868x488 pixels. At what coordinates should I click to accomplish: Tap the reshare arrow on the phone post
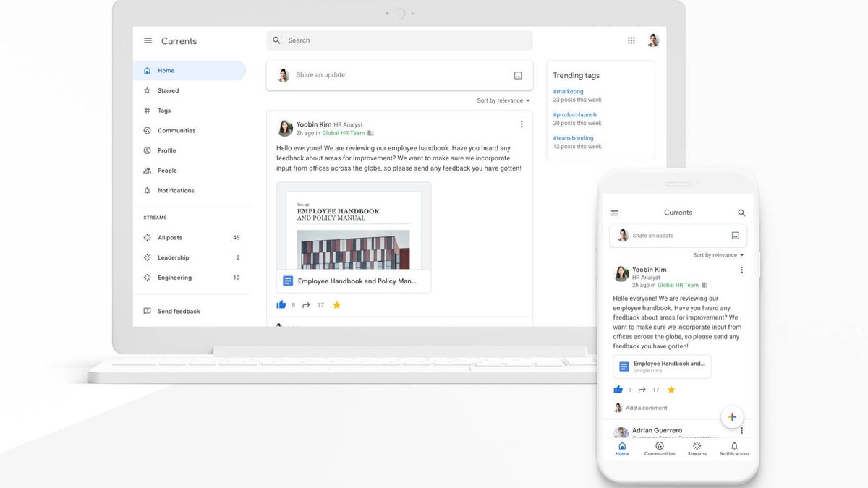point(643,390)
